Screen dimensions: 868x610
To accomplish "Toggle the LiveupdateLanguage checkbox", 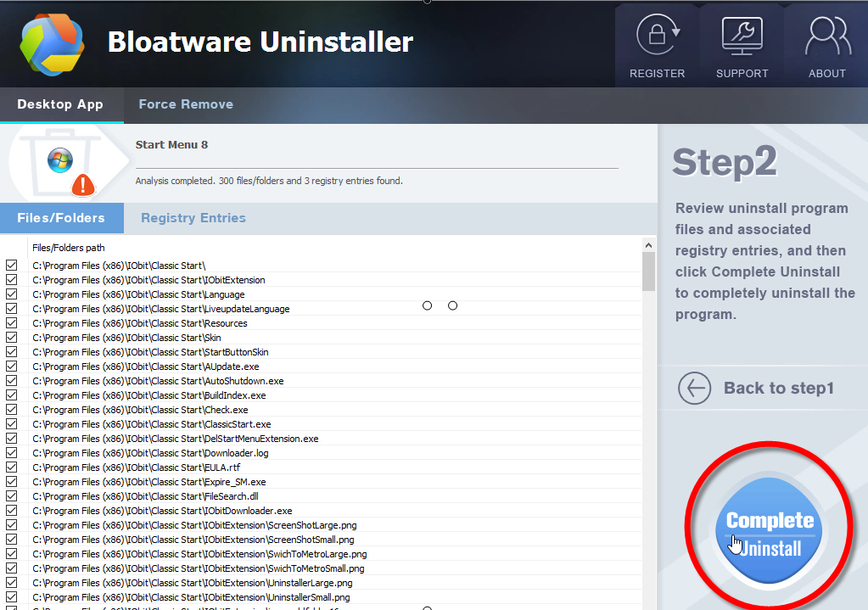I will [12, 308].
